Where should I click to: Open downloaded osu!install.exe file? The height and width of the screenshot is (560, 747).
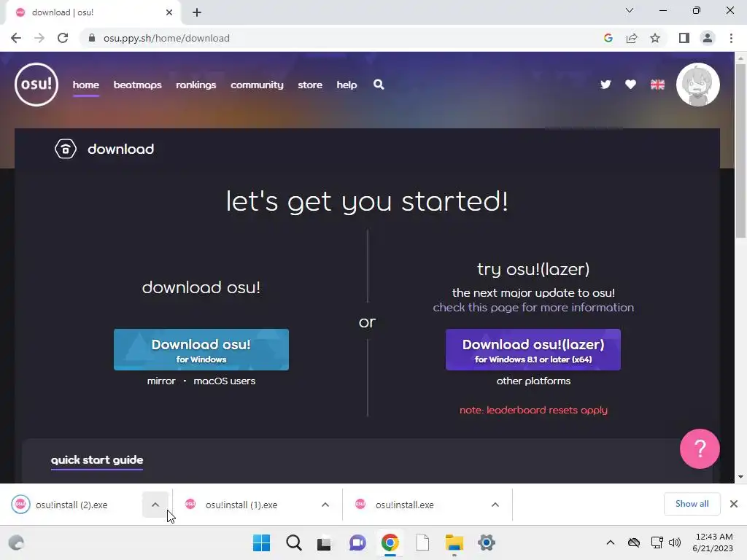[404, 505]
